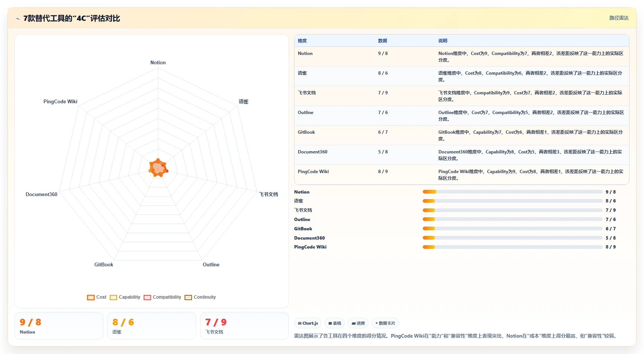This screenshot has height=354, width=644.
Task: Toggle the Continuity dataset in the chart legend
Action: [x=200, y=297]
